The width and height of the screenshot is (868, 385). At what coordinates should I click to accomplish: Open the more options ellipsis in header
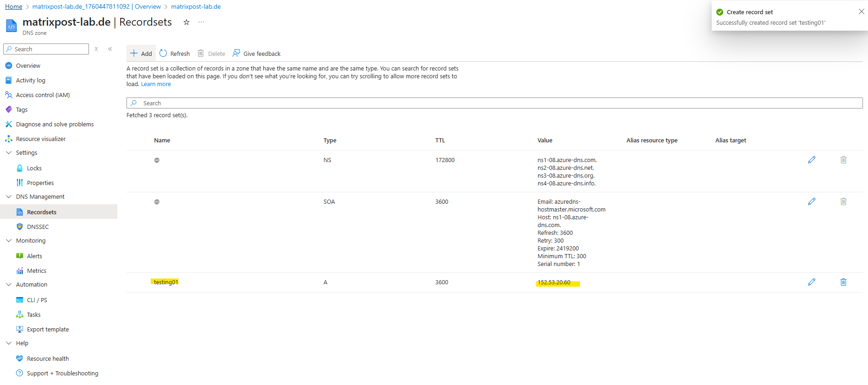[x=201, y=22]
